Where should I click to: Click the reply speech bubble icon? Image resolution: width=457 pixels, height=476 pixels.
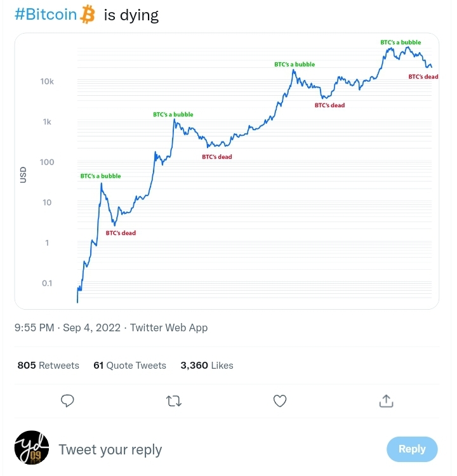(x=67, y=400)
